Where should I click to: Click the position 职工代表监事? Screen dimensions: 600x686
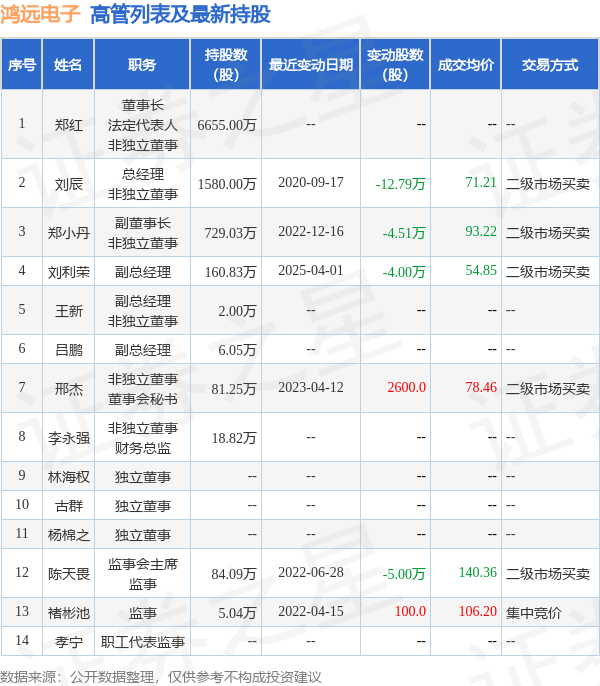pyautogui.click(x=143, y=642)
